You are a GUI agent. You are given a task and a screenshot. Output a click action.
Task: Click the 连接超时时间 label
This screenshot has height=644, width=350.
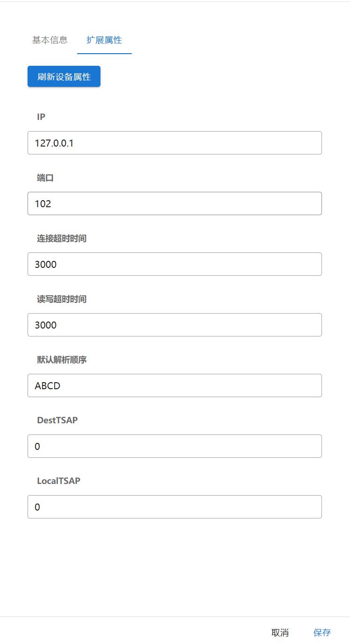[x=62, y=238]
